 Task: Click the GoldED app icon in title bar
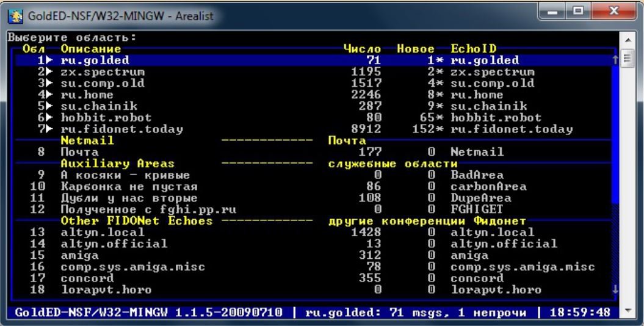15,16
